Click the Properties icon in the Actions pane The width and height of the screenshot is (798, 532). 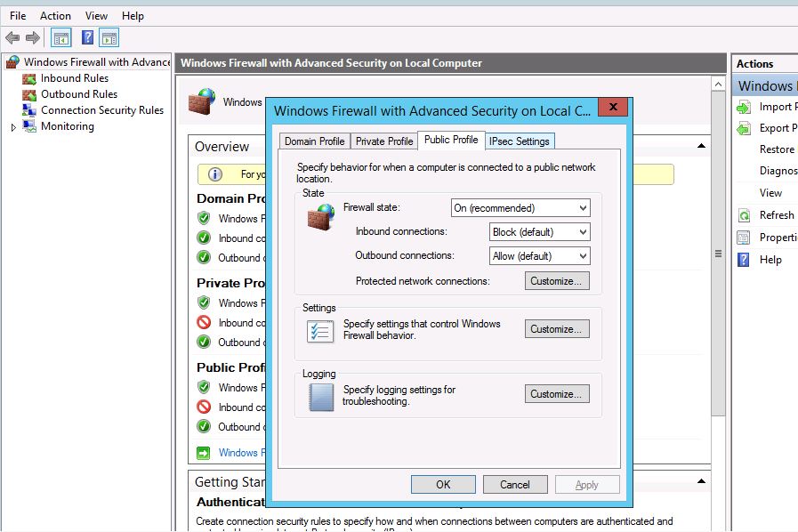pyautogui.click(x=744, y=238)
